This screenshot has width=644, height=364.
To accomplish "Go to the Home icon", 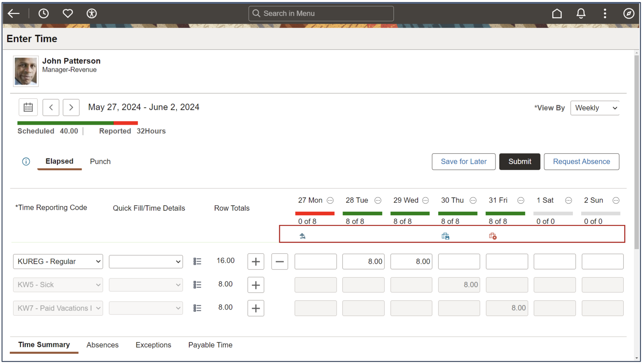I will pyautogui.click(x=557, y=13).
